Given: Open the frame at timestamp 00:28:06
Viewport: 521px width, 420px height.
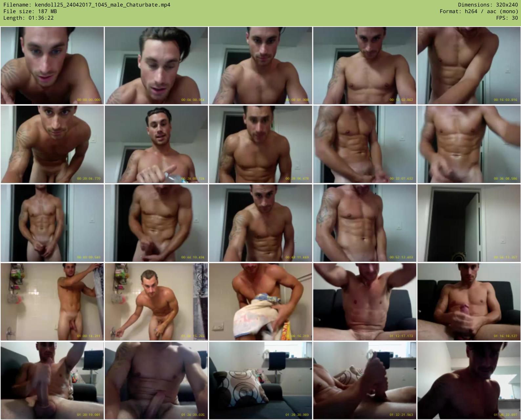Looking at the screenshot, I should (260, 144).
